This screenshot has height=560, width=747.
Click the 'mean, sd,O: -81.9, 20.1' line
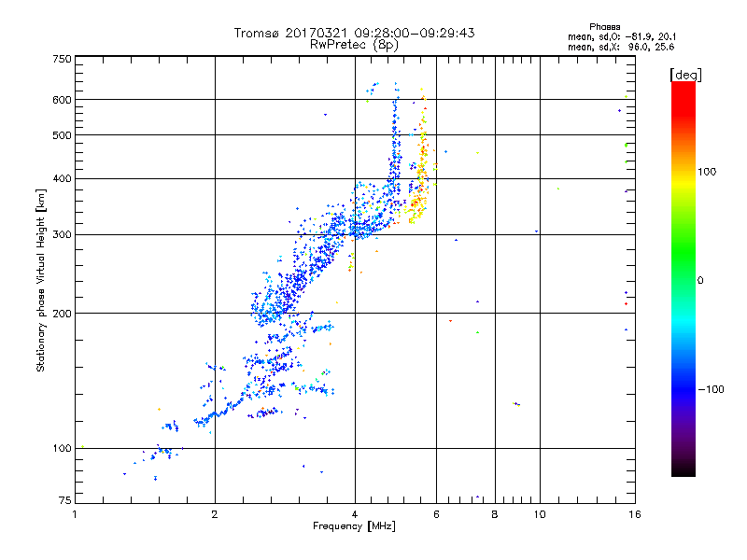pyautogui.click(x=622, y=36)
